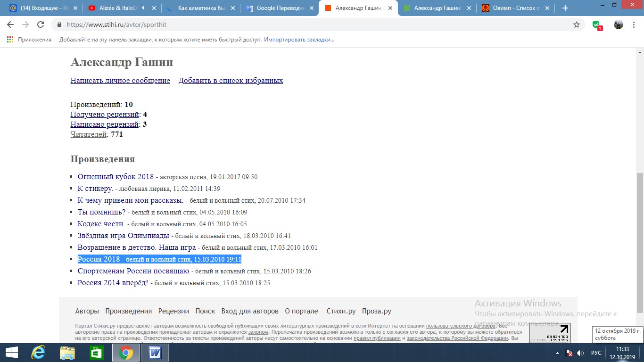Launch Internet Explorer from taskbar
This screenshot has height=362, width=644.
pyautogui.click(x=38, y=353)
